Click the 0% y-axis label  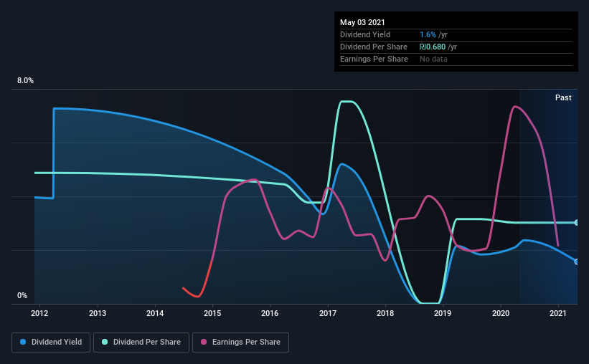coord(22,296)
